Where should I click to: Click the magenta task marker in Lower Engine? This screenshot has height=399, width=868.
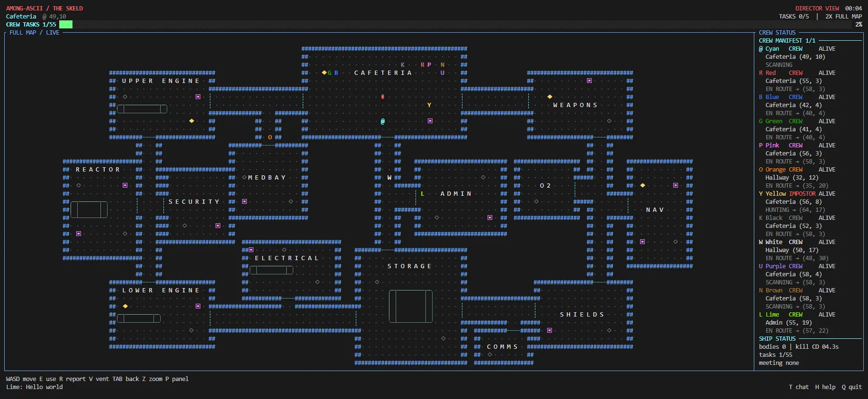198,306
